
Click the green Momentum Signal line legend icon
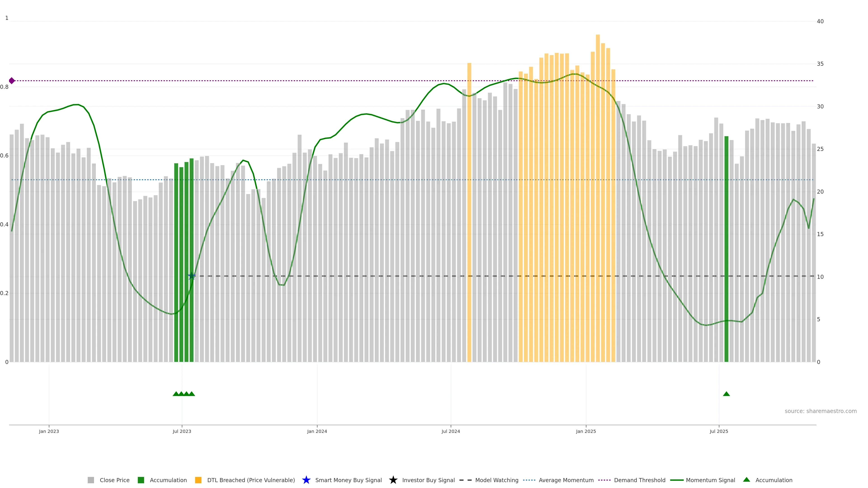(x=677, y=480)
